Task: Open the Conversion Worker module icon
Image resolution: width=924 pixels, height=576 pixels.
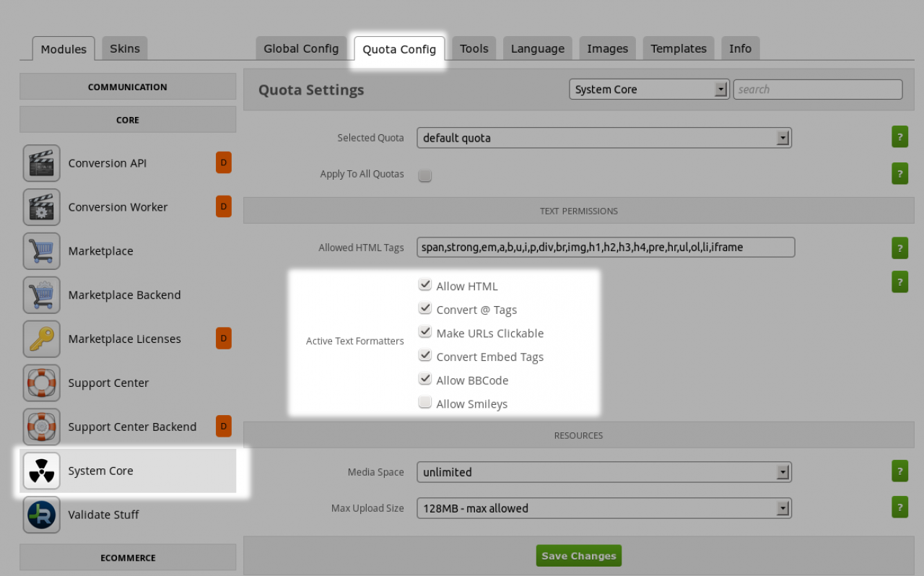Action: click(x=41, y=207)
